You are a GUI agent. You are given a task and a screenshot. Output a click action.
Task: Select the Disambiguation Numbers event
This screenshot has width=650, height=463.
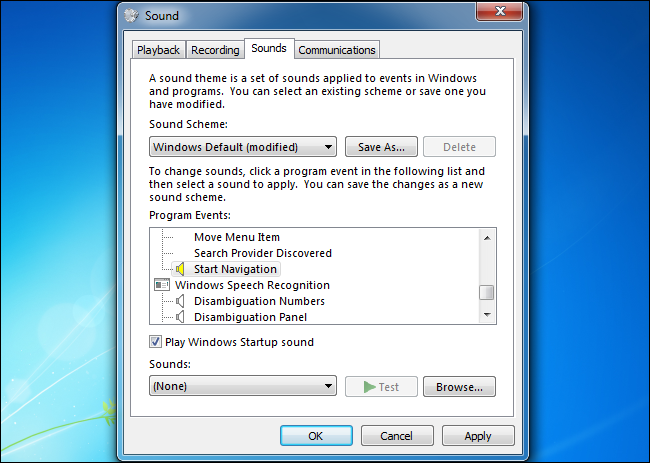[259, 301]
